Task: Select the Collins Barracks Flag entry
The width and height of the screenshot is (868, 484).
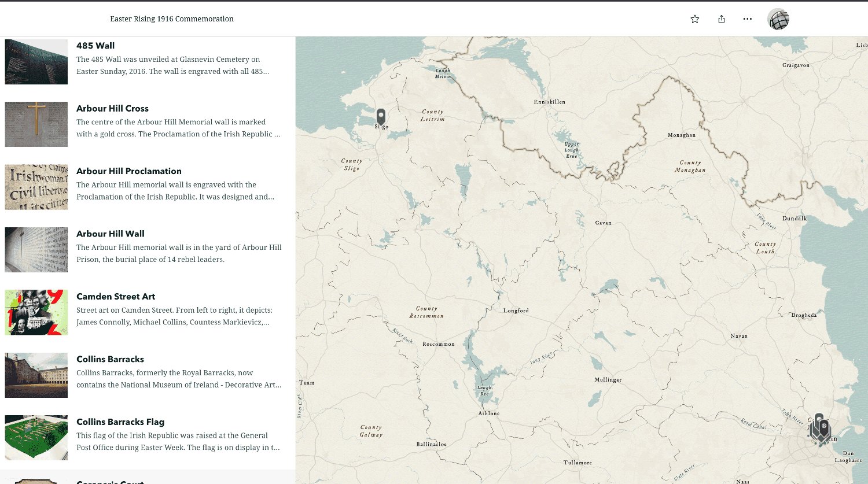Action: point(120,422)
